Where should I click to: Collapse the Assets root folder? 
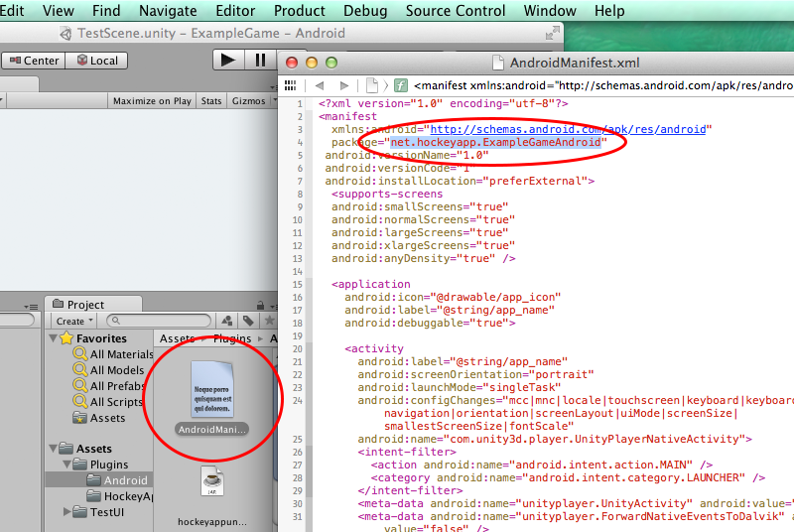coord(54,449)
